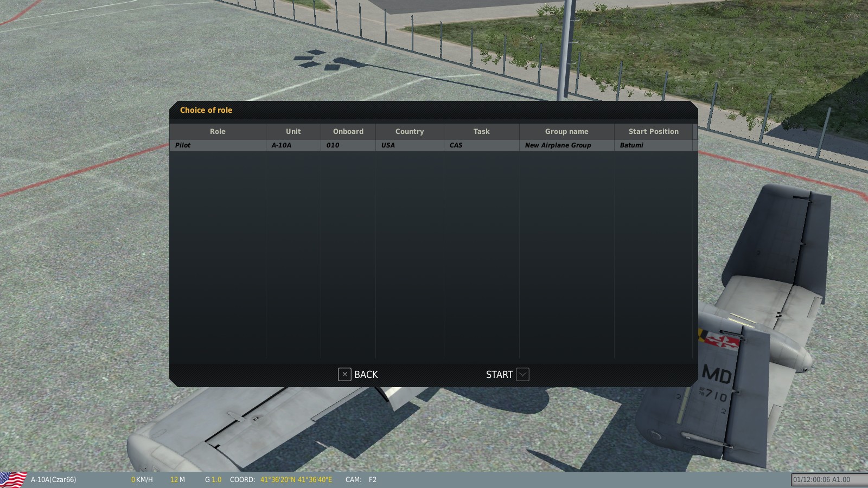This screenshot has height=488, width=868.
Task: Sort by Role column header
Action: point(218,131)
